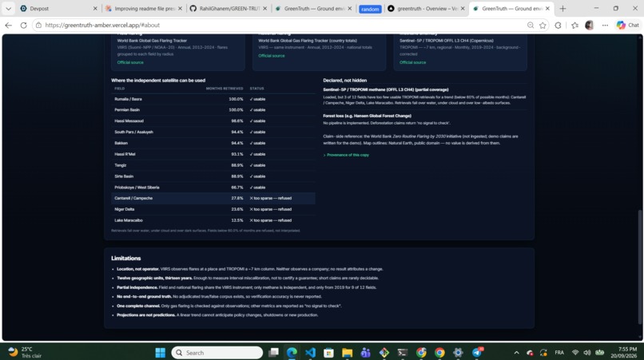The width and height of the screenshot is (644, 360).
Task: Close the RahilGhanem/GREEN-TRUT tab
Action: (265, 8)
